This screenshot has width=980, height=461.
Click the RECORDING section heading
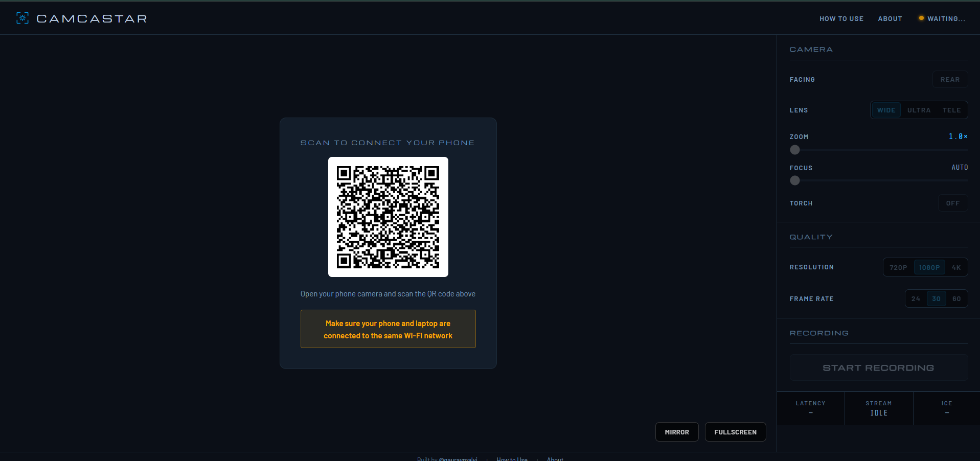(x=819, y=333)
